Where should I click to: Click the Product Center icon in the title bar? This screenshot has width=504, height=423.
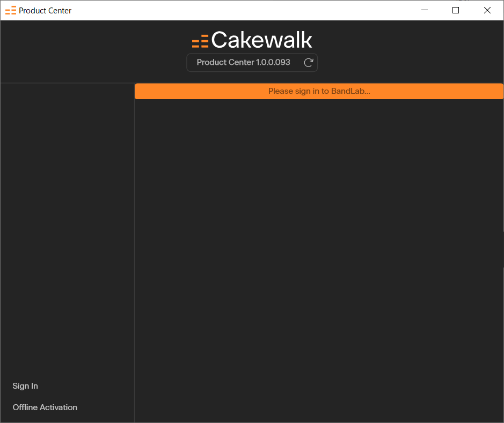[11, 11]
